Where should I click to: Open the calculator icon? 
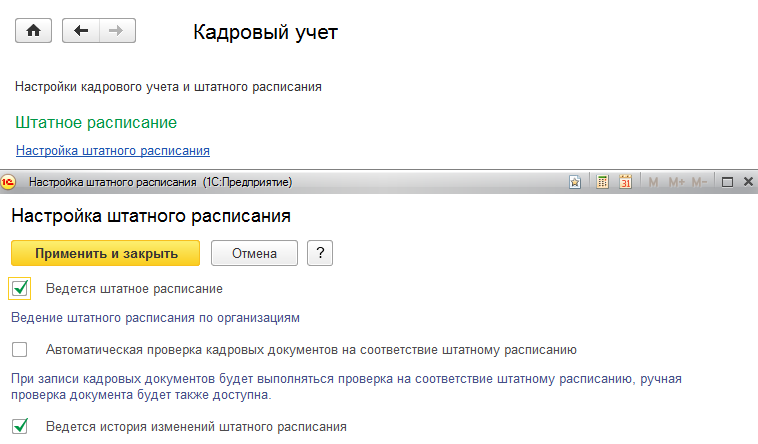(x=603, y=182)
